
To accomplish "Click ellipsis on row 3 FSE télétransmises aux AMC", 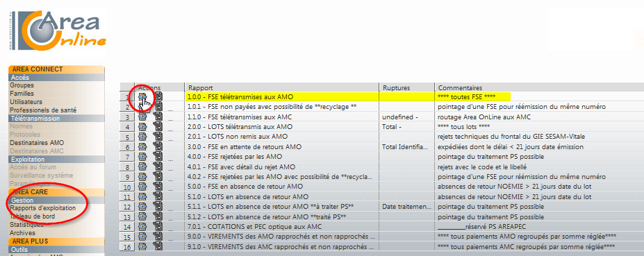I will 170,119.
